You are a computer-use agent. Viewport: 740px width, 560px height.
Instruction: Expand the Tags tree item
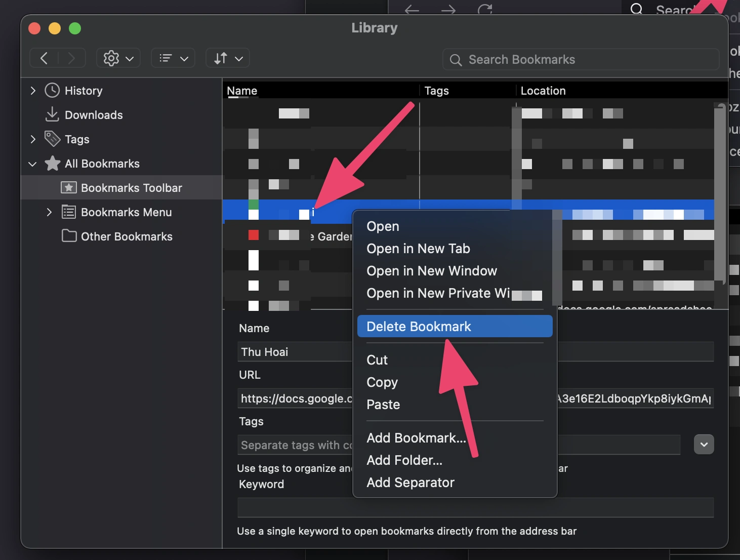[33, 139]
